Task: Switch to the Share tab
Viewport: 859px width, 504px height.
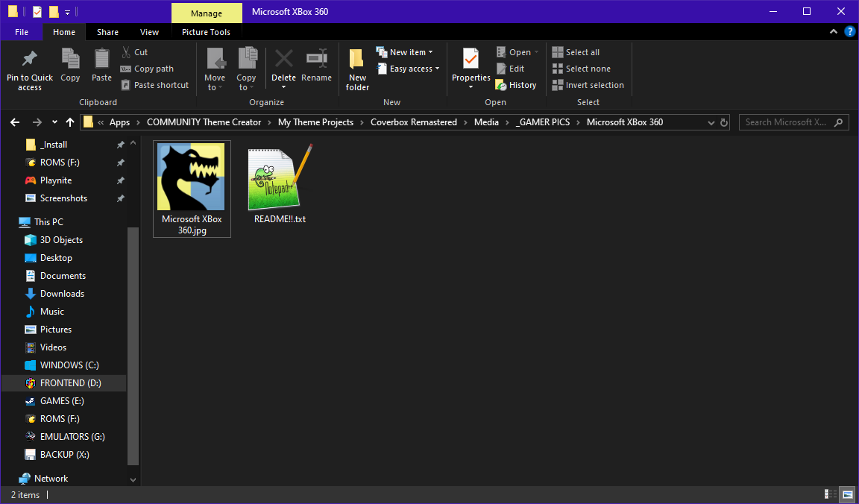Action: 107,32
